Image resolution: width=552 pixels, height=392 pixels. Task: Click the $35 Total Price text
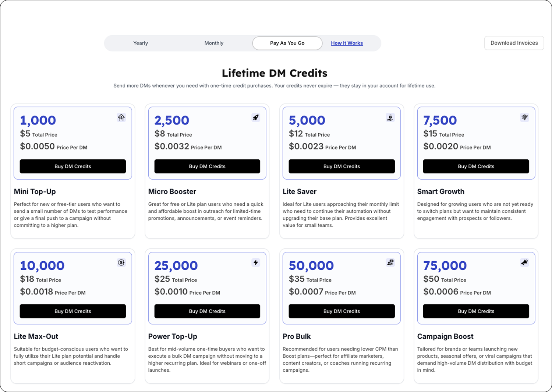310,279
